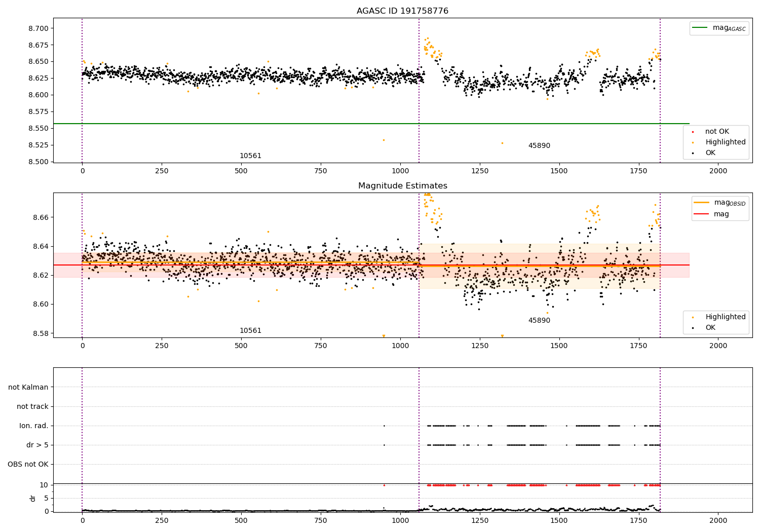760x532 pixels.
Task: Click the 'dr > 5' y-axis label
Action: point(37,445)
